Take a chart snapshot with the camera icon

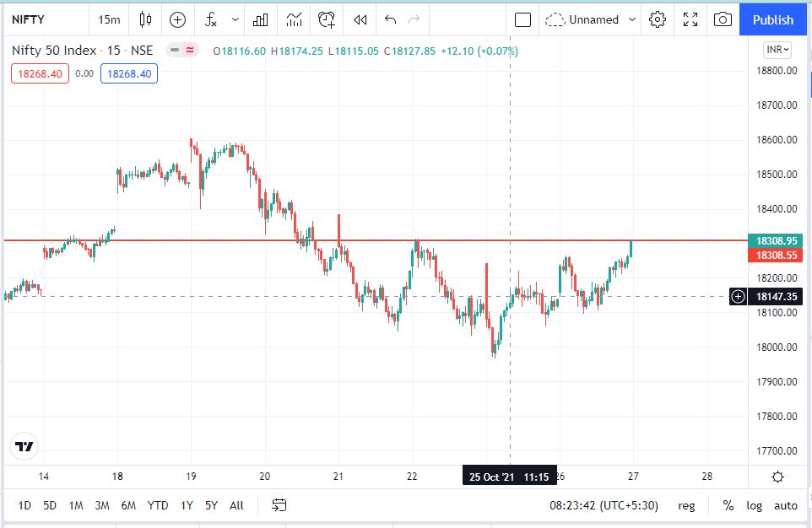tap(722, 19)
